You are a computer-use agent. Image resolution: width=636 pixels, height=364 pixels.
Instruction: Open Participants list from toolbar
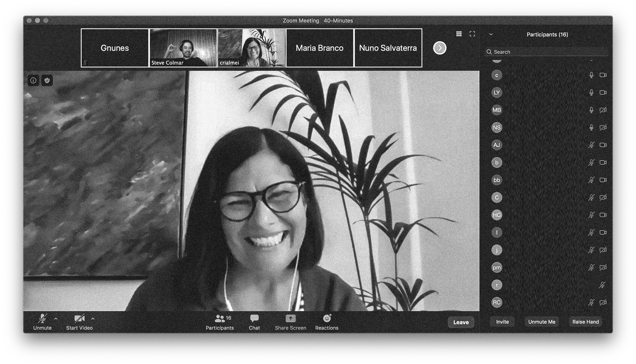click(220, 322)
